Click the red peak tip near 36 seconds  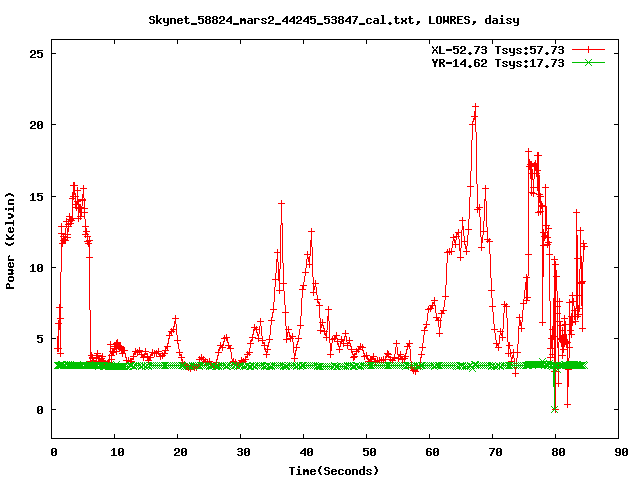(x=281, y=203)
